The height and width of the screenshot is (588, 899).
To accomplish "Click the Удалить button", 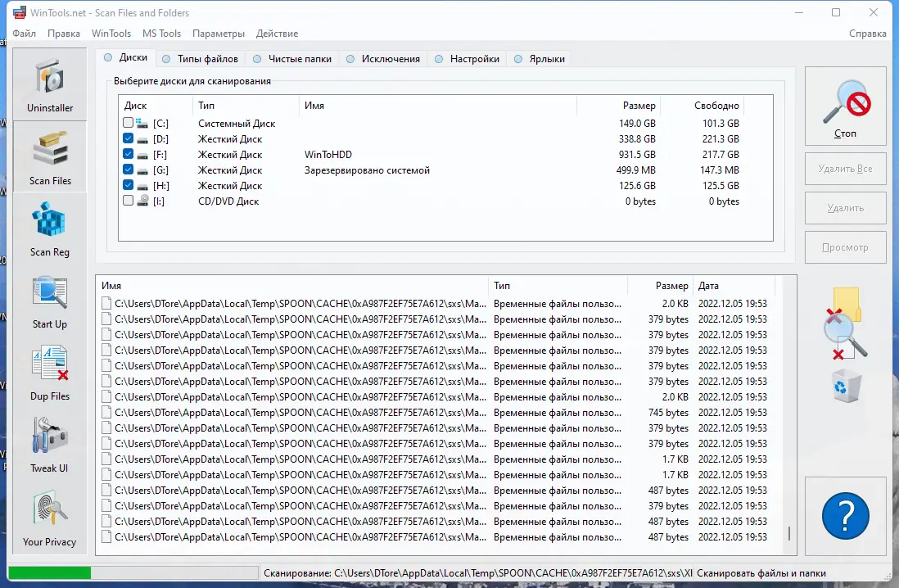I will pos(845,208).
